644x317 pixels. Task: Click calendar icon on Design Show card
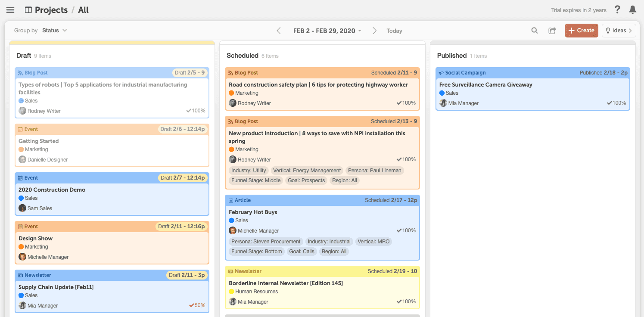pos(20,227)
